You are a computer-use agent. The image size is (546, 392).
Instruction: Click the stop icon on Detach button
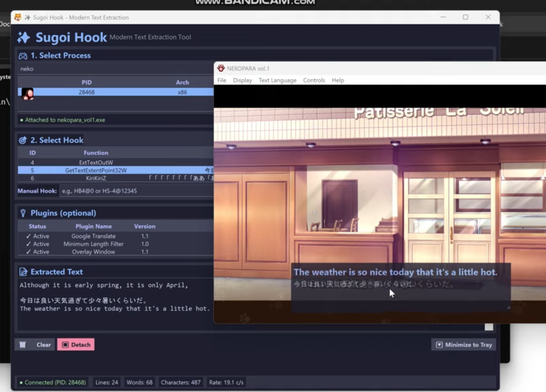coord(65,345)
